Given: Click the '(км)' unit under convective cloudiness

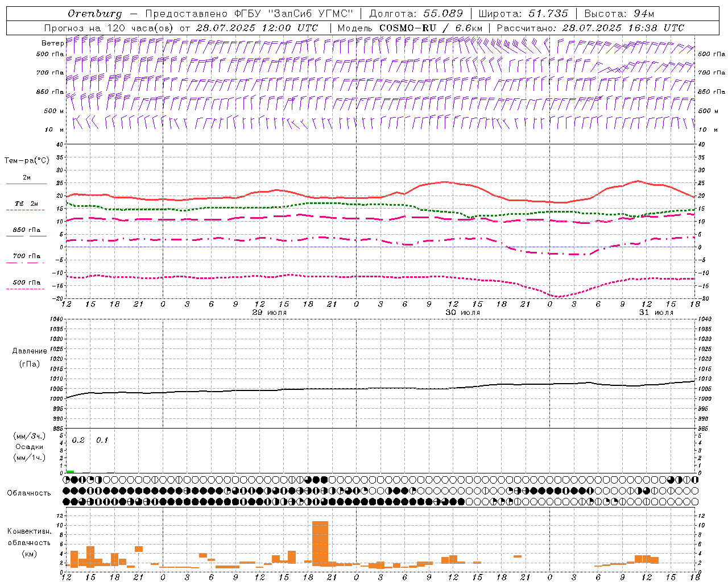Looking at the screenshot, I should pyautogui.click(x=30, y=554).
